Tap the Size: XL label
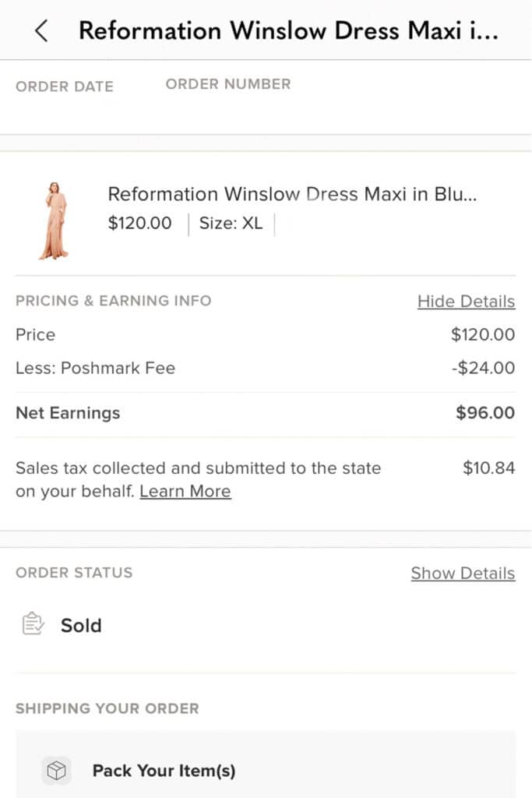The width and height of the screenshot is (532, 798). [231, 223]
